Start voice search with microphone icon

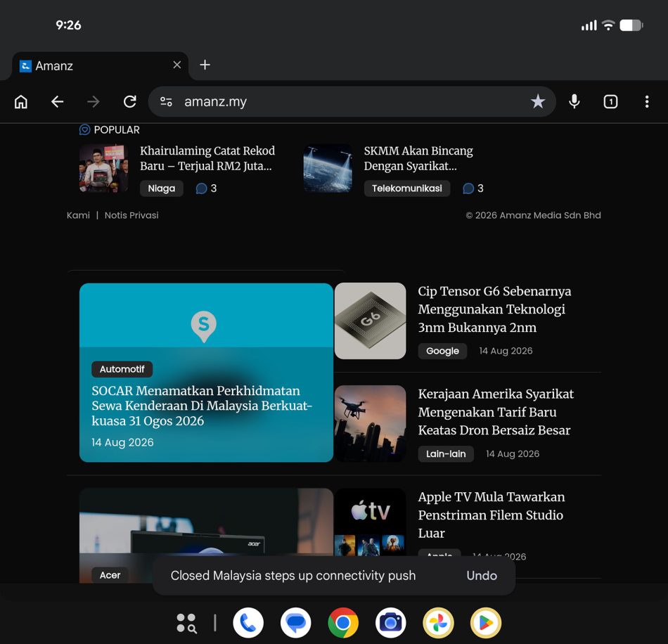[x=574, y=101]
